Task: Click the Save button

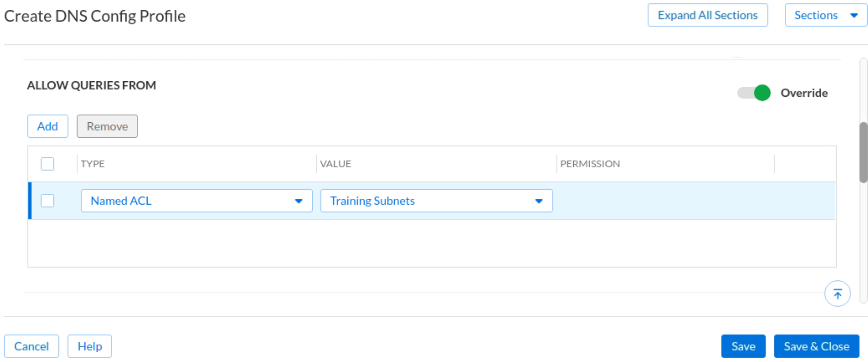Action: pyautogui.click(x=743, y=346)
